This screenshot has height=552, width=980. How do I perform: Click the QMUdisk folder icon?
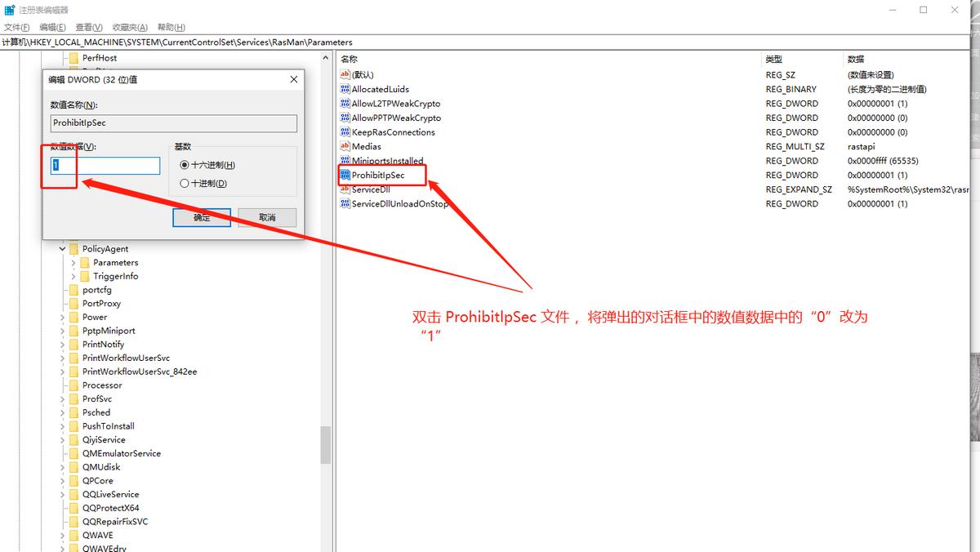(x=73, y=467)
